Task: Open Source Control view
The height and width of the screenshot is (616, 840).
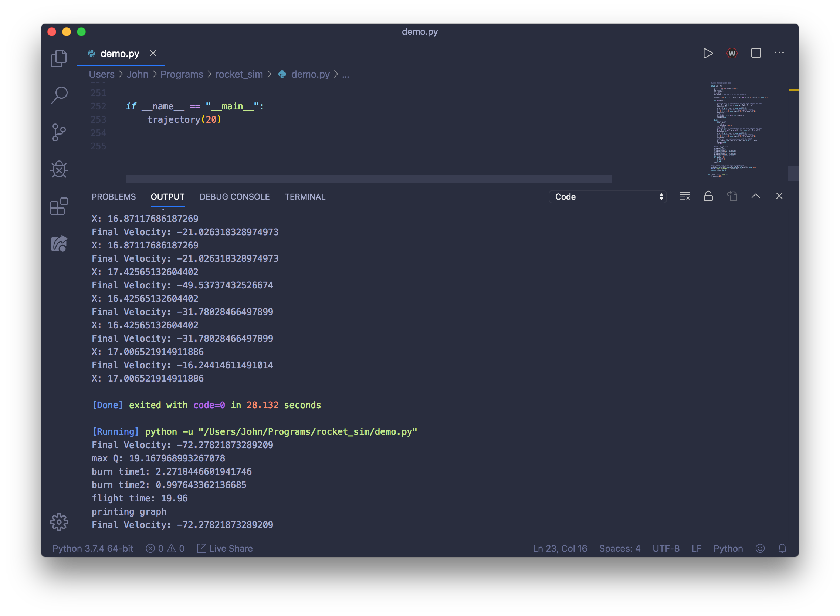Action: coord(59,132)
